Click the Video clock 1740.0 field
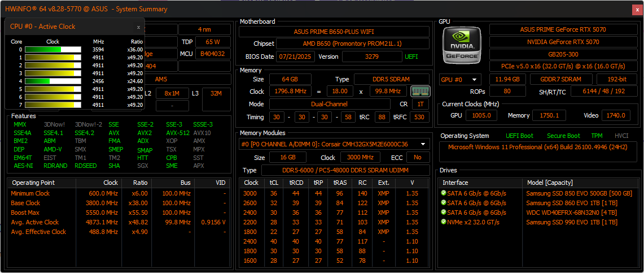 click(x=616, y=115)
